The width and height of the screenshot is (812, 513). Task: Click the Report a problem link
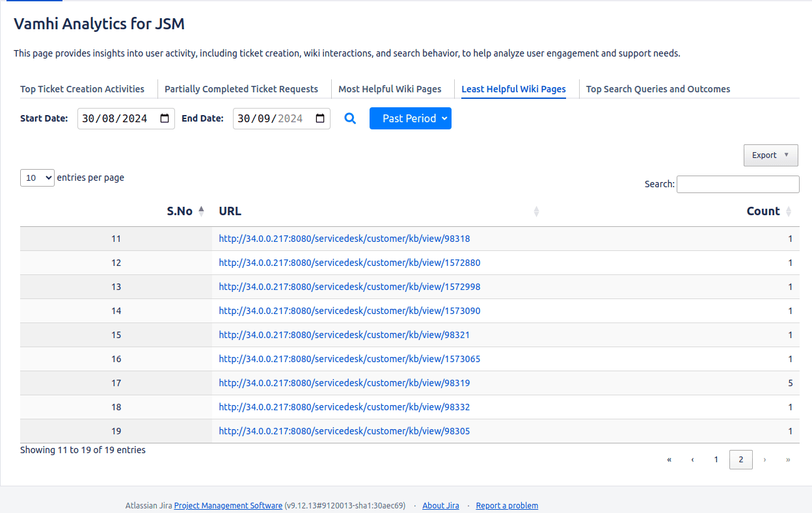click(507, 505)
